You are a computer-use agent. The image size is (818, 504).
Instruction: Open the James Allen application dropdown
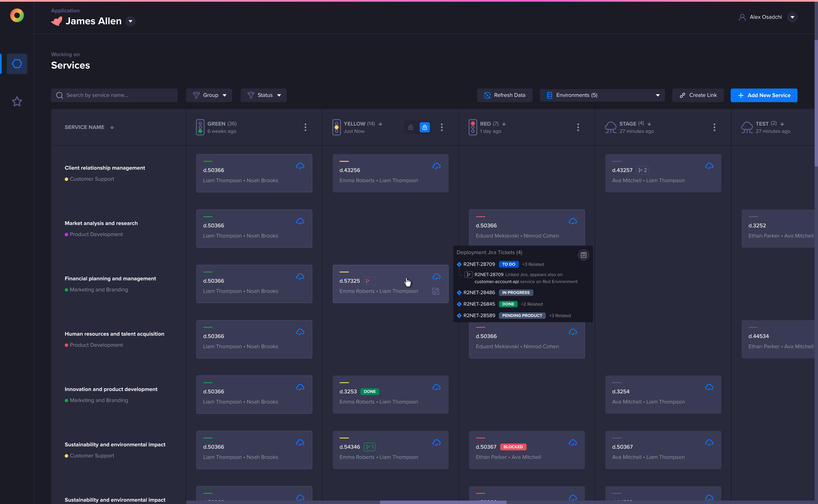click(130, 21)
